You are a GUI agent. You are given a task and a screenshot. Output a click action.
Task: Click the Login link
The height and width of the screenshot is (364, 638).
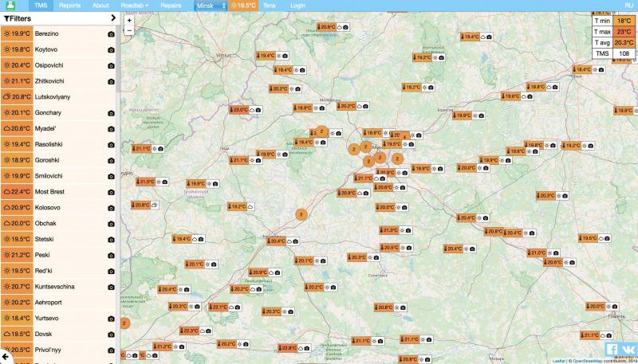click(297, 5)
